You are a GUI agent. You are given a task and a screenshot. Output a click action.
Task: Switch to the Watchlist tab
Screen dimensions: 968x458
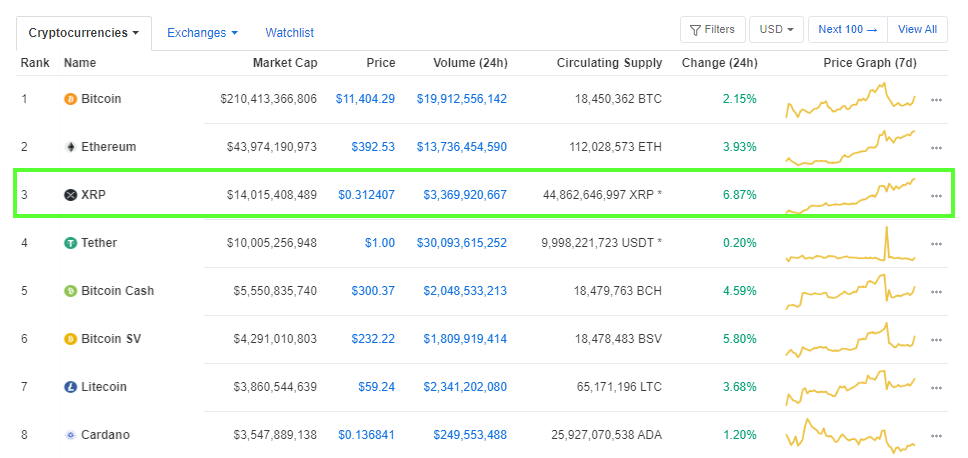pos(290,33)
